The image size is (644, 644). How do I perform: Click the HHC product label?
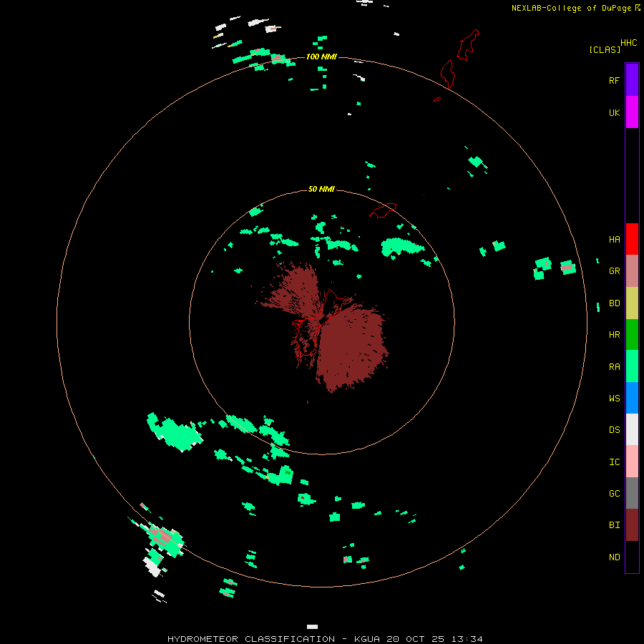[x=629, y=43]
